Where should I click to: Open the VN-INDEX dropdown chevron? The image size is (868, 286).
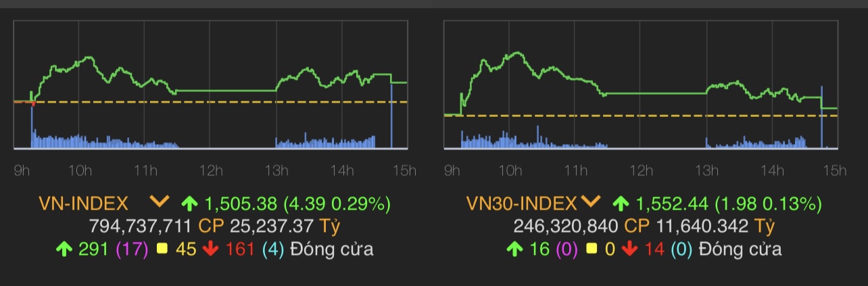[x=160, y=202]
